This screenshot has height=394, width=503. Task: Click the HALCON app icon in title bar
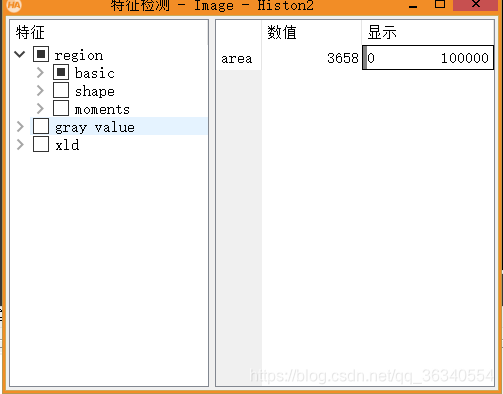[14, 5]
